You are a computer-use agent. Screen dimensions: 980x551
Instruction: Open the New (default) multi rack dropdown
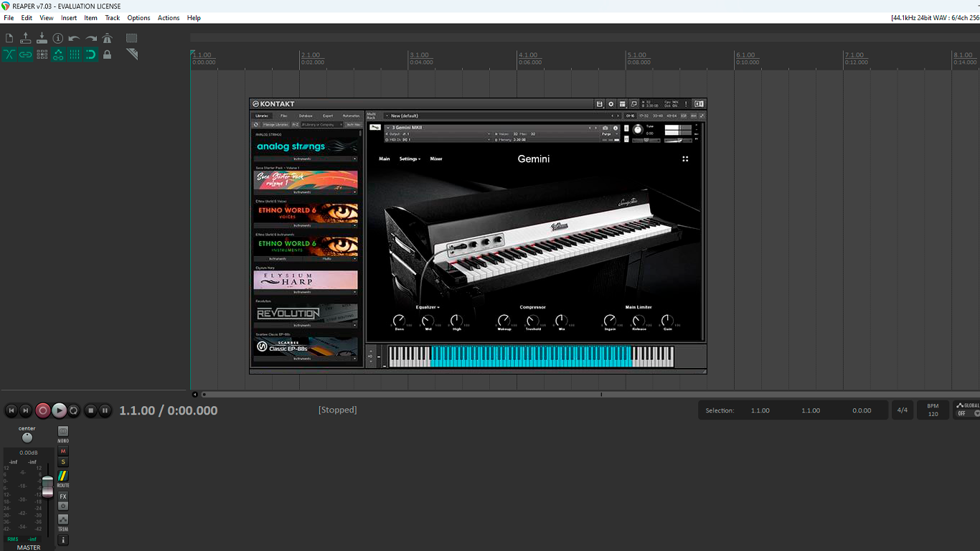(502, 116)
